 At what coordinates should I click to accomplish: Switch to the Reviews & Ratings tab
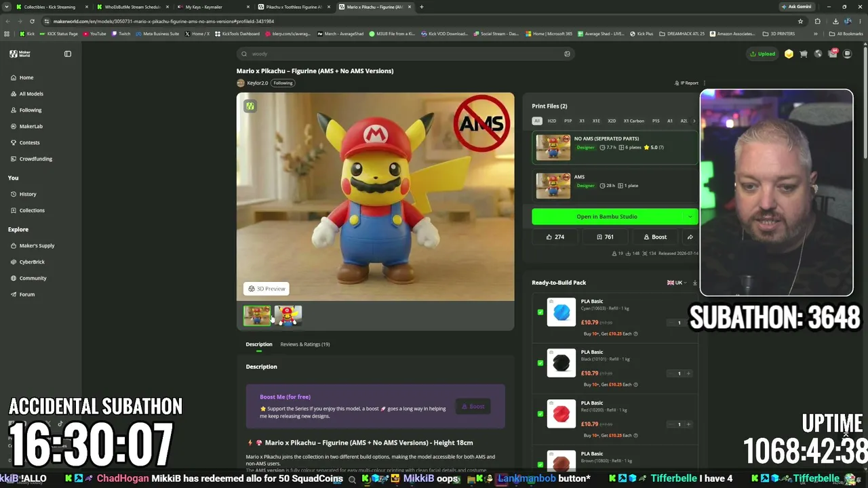[305, 344]
